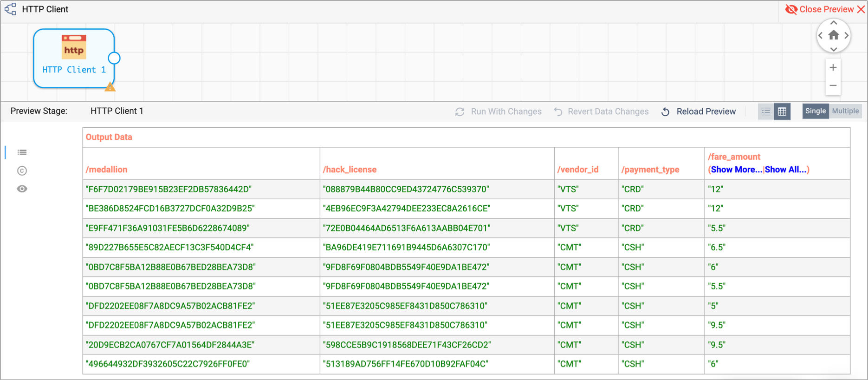This screenshot has width=868, height=380.
Task: Select Multiple preview mode
Action: pos(845,111)
